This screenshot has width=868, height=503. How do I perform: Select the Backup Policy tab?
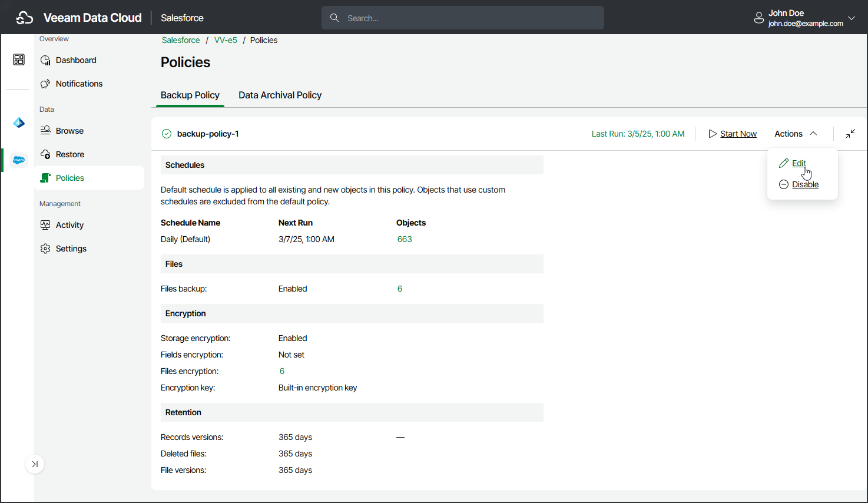[190, 95]
